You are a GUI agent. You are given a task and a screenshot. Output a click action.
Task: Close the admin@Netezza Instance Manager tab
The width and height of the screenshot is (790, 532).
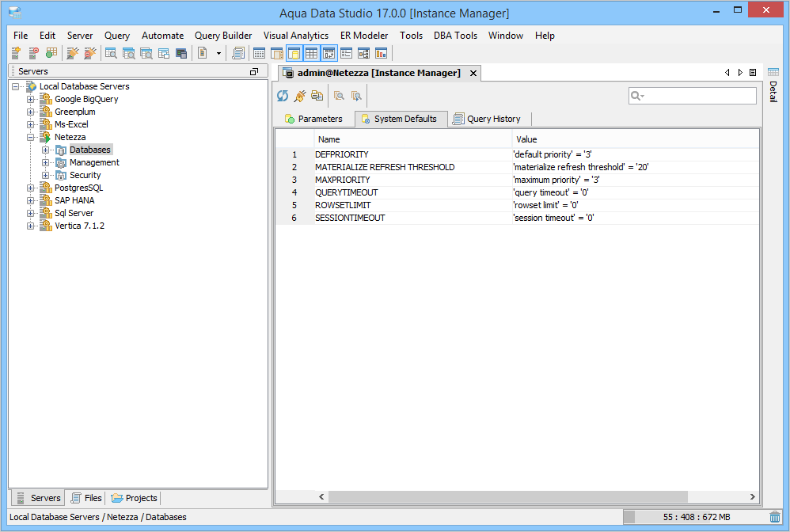(x=473, y=73)
